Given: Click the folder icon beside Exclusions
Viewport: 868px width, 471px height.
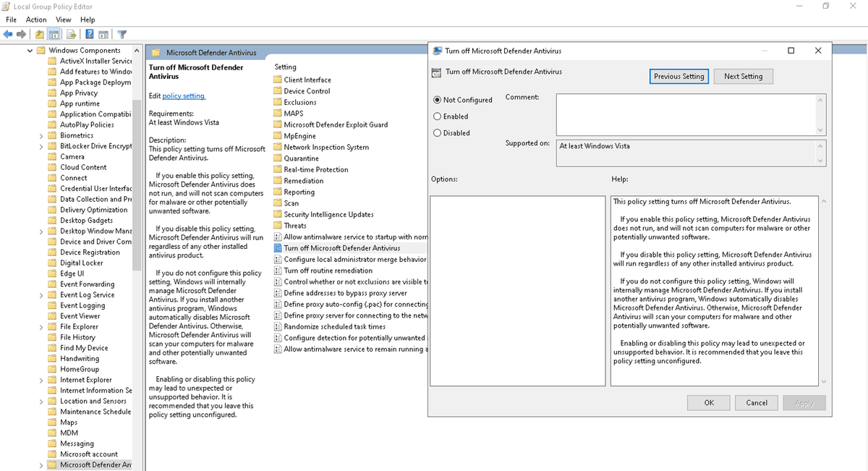Looking at the screenshot, I should point(278,102).
